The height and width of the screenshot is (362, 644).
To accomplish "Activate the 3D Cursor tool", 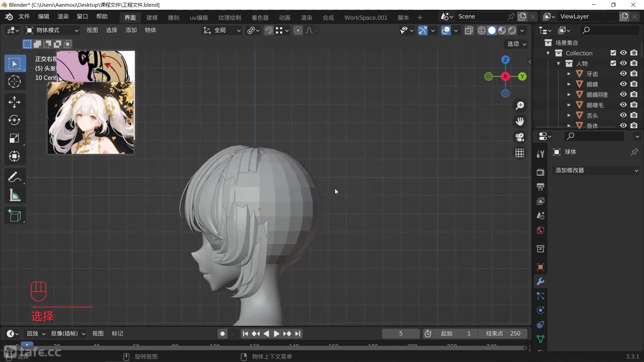I will (x=14, y=81).
